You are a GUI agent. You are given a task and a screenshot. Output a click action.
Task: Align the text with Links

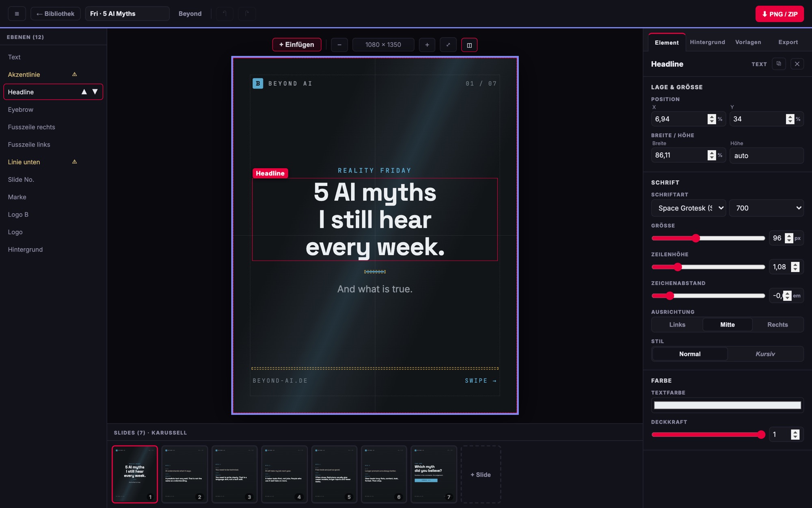(x=677, y=325)
